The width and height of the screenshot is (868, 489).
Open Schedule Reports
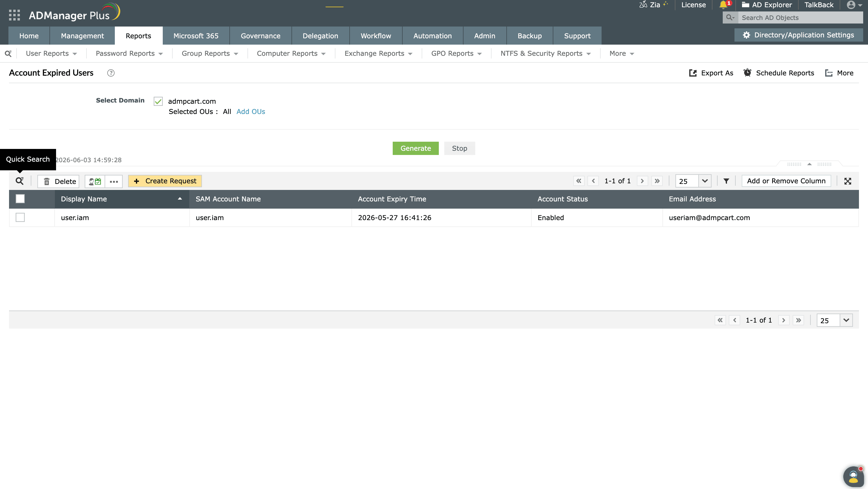click(779, 73)
